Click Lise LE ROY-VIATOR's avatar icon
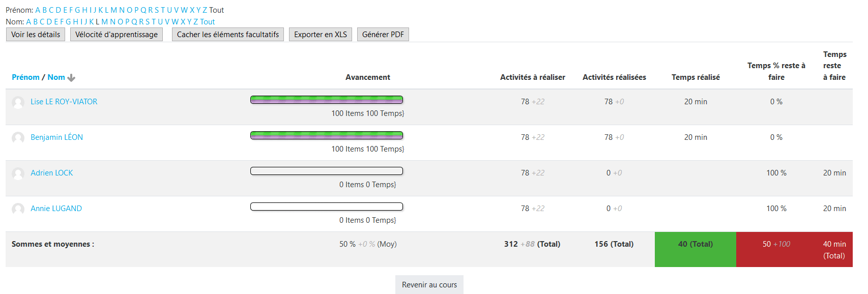Viewport: 868px width, 294px height. [18, 102]
